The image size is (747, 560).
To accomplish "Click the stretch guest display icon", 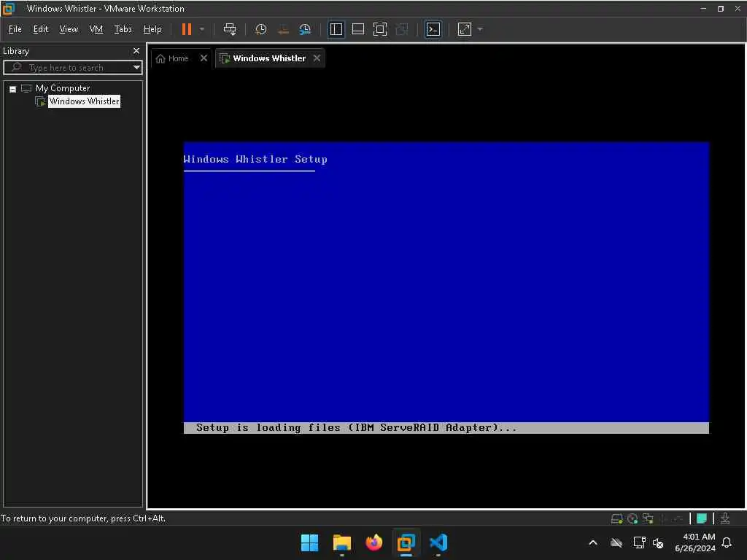I will tap(465, 29).
